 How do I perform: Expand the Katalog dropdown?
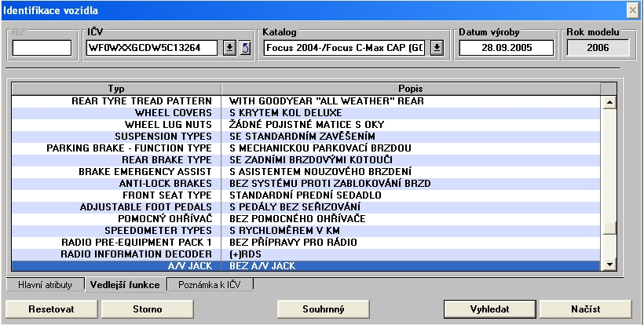pos(437,48)
